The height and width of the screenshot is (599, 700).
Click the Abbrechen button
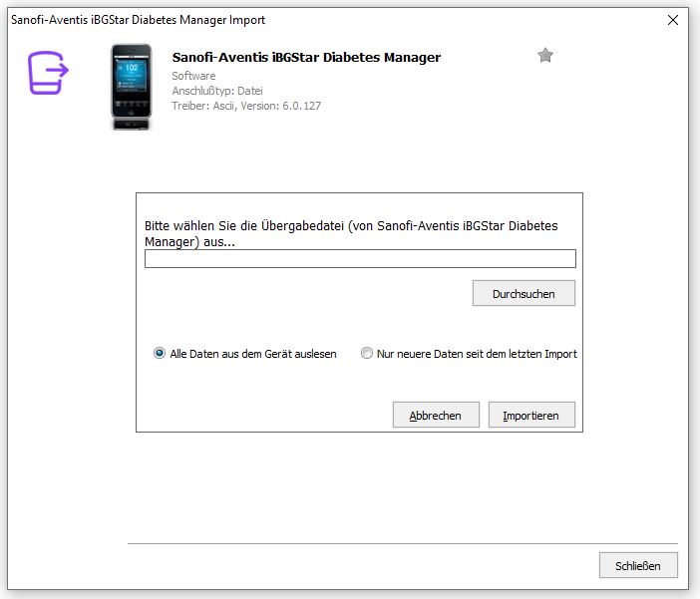pos(436,415)
